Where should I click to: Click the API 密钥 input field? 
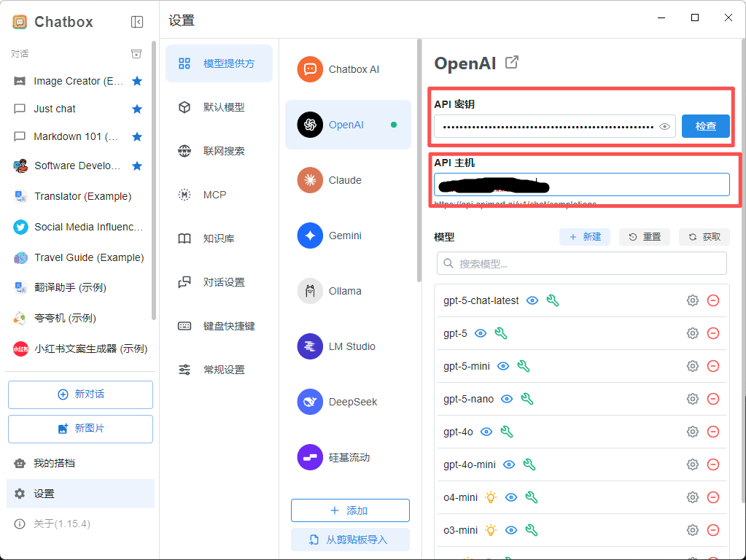(555, 127)
